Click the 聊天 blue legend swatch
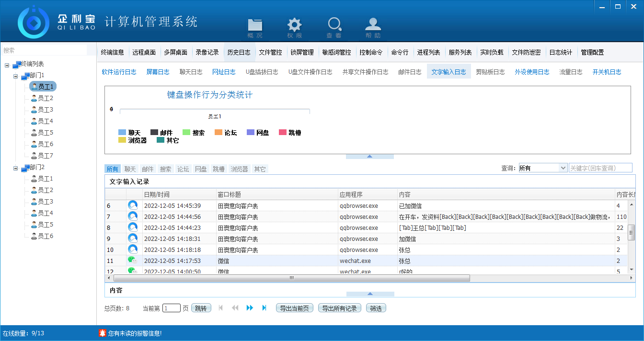The height and width of the screenshot is (341, 644). pos(122,133)
